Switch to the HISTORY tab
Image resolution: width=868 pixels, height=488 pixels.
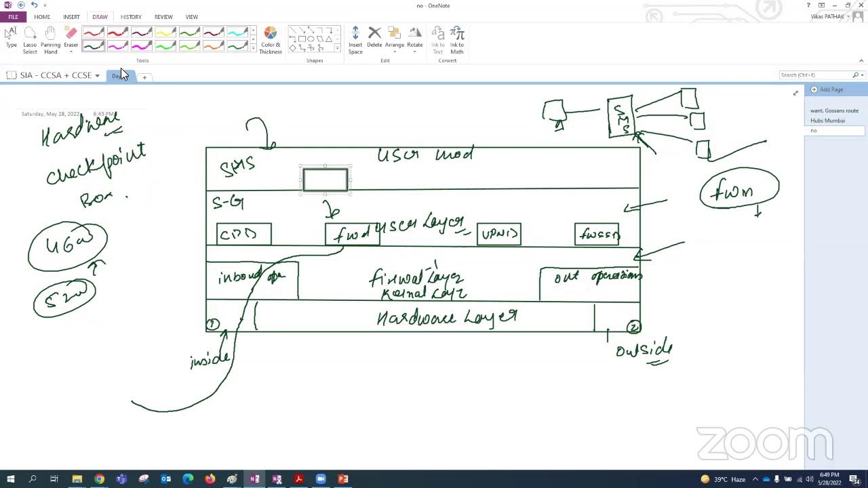[131, 17]
